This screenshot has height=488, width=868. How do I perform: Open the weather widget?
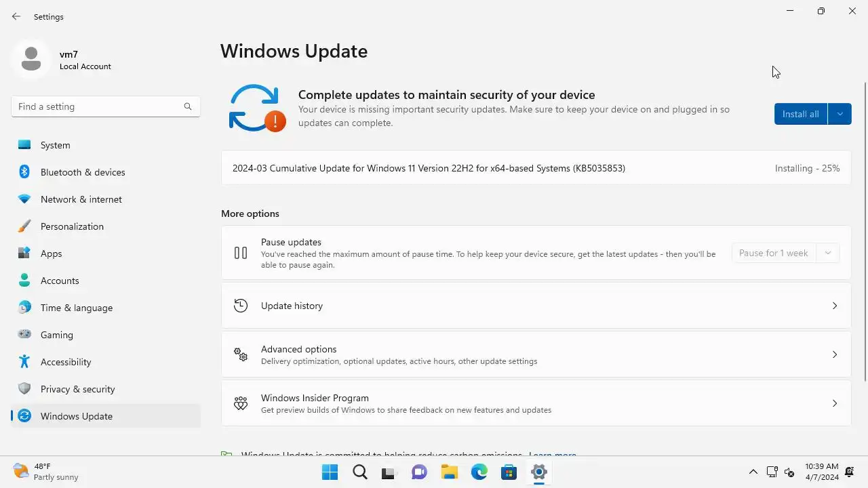(46, 472)
